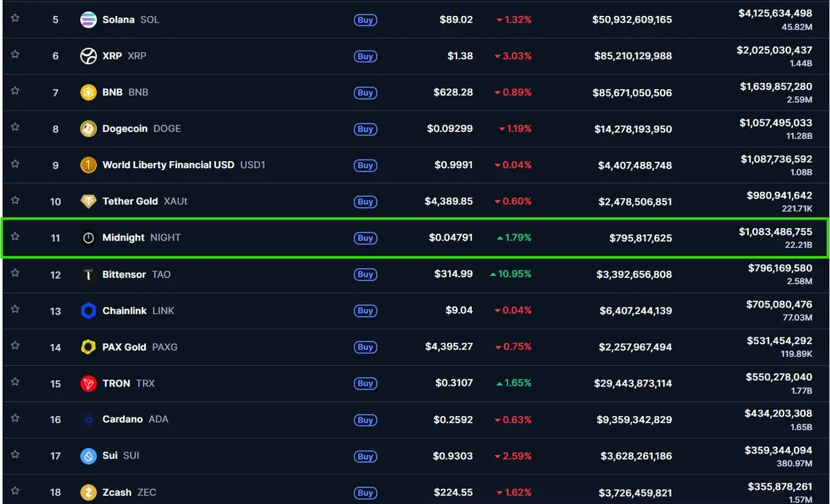Open the Midnight coin logo

pos(89,238)
